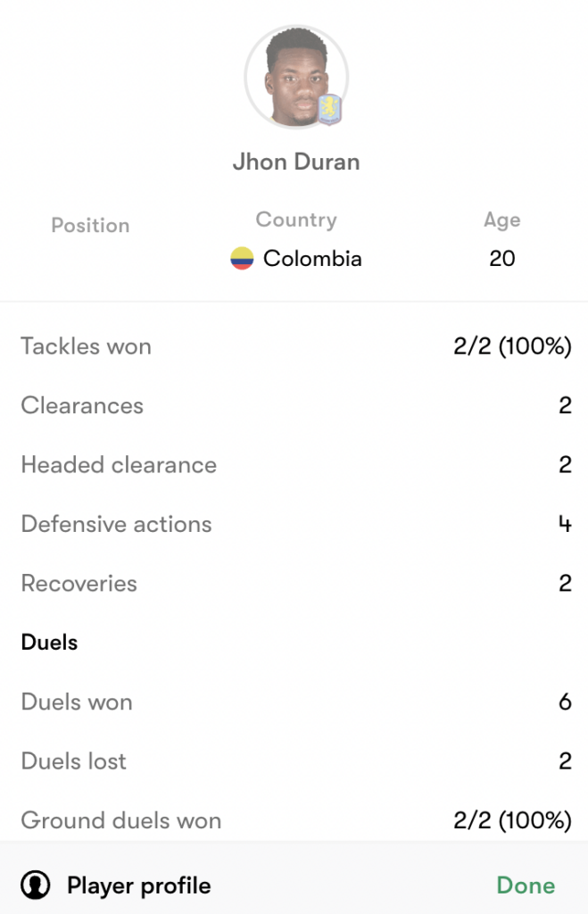Click the Headed clearance label
The image size is (588, 914).
[x=119, y=465]
